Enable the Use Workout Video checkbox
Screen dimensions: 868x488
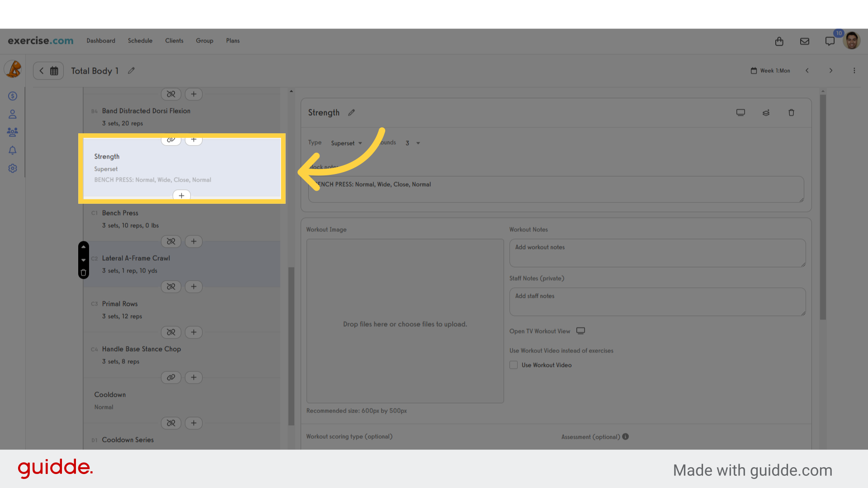[514, 365]
